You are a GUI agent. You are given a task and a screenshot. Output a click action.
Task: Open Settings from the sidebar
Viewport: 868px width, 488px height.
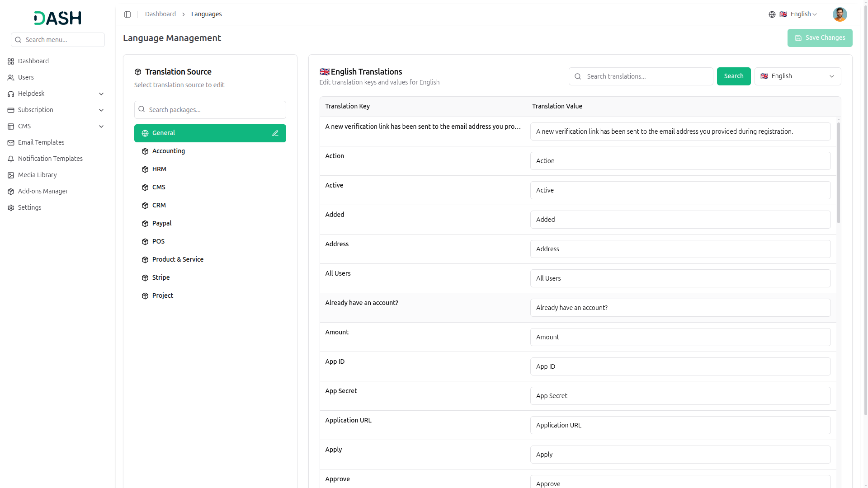point(29,207)
